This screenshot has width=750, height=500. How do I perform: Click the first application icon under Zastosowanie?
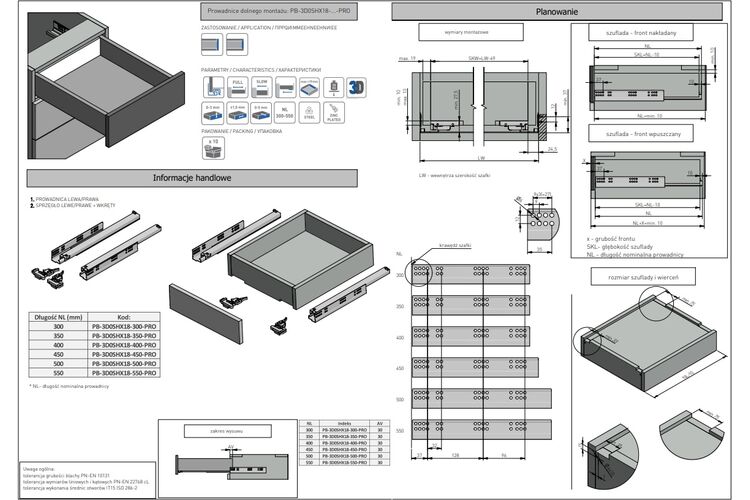[212, 45]
